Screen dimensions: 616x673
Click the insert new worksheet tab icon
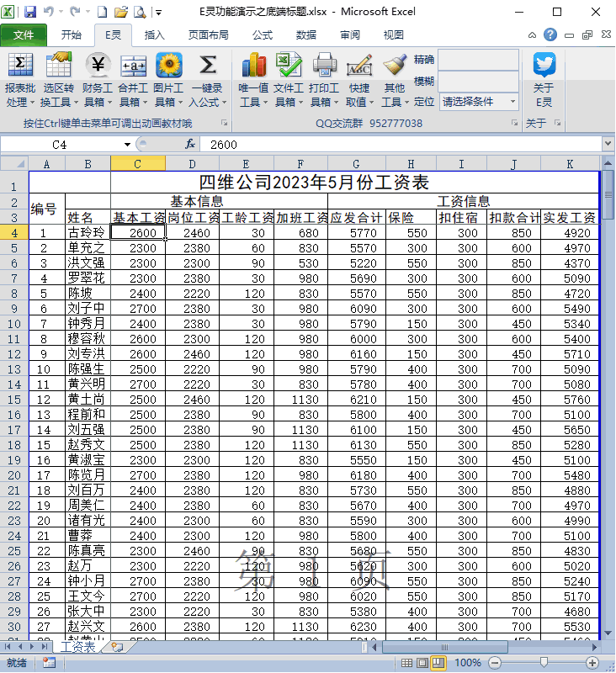117,647
